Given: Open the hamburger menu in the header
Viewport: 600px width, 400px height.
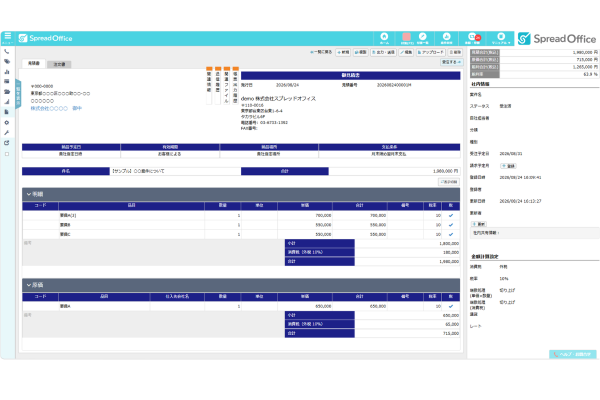Looking at the screenshot, I should click(8, 38).
